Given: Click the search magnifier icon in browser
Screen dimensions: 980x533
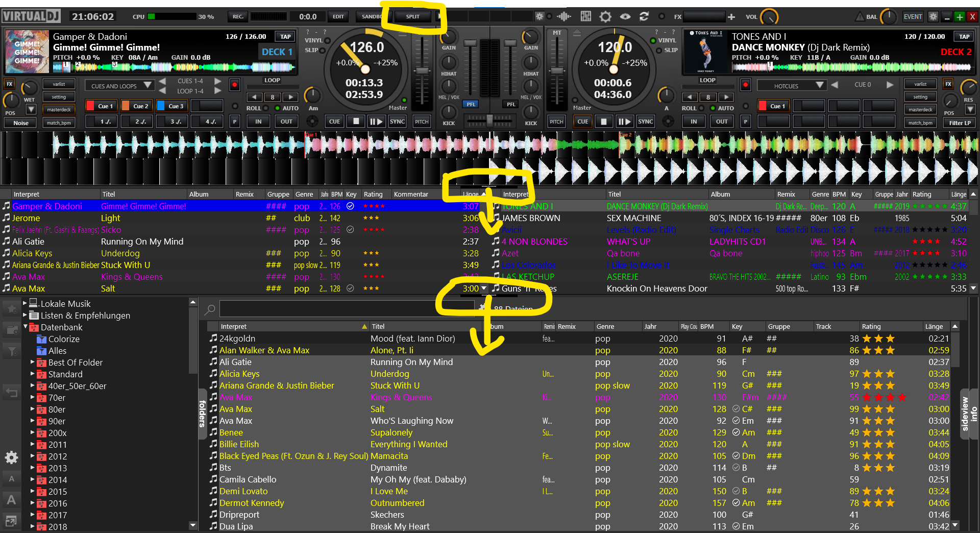Looking at the screenshot, I should pyautogui.click(x=209, y=309).
